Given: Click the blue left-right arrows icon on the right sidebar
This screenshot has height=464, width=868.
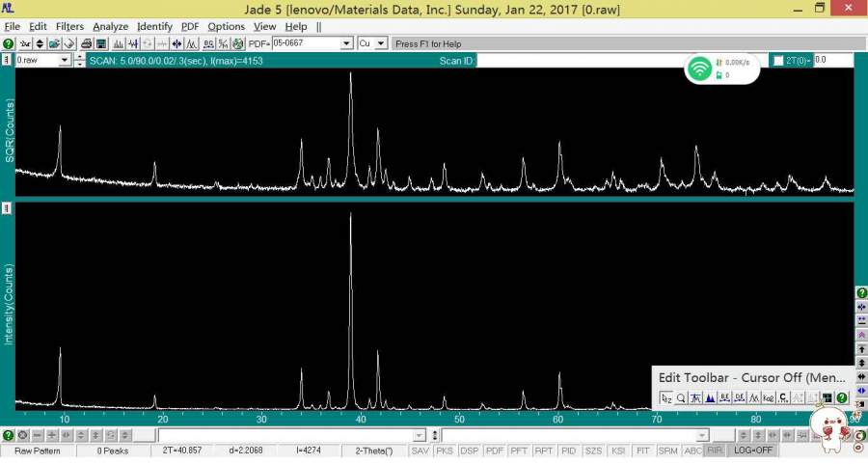Looking at the screenshot, I should coord(861,391).
